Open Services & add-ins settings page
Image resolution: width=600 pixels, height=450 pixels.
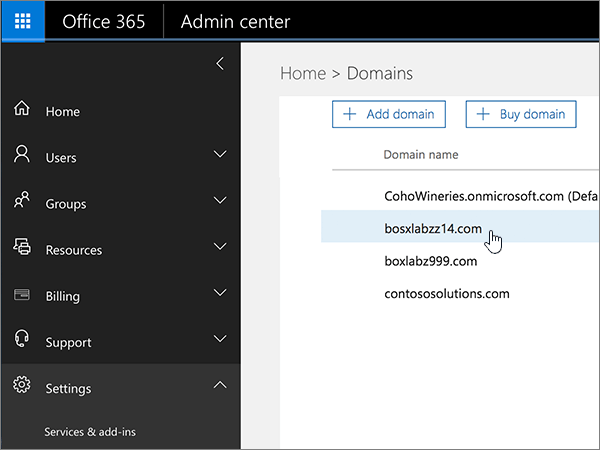click(x=90, y=432)
